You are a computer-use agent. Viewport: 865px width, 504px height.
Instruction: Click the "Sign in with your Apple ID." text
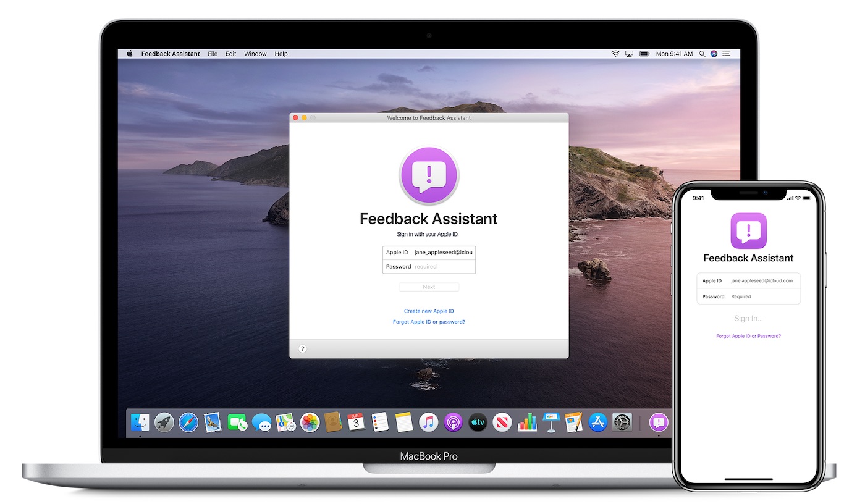pyautogui.click(x=429, y=235)
